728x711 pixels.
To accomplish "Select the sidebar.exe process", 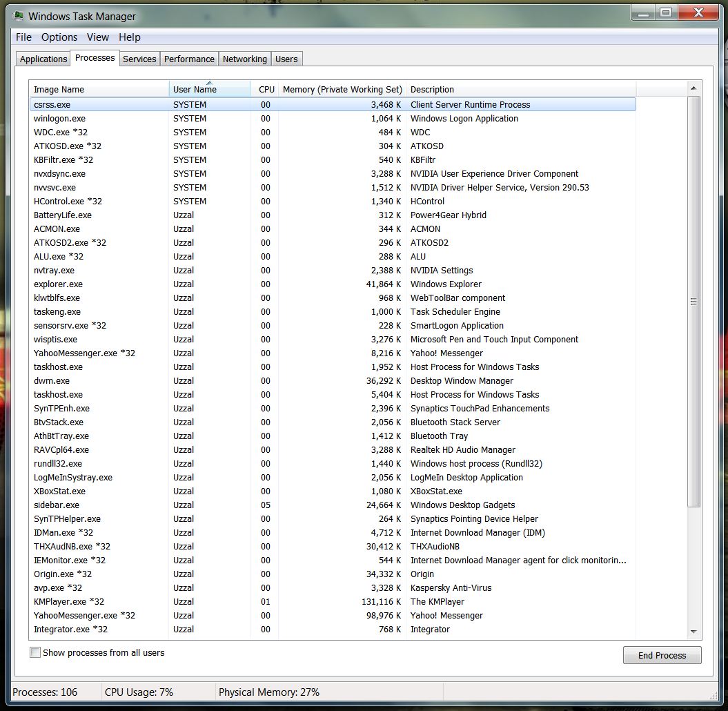I will [x=333, y=505].
